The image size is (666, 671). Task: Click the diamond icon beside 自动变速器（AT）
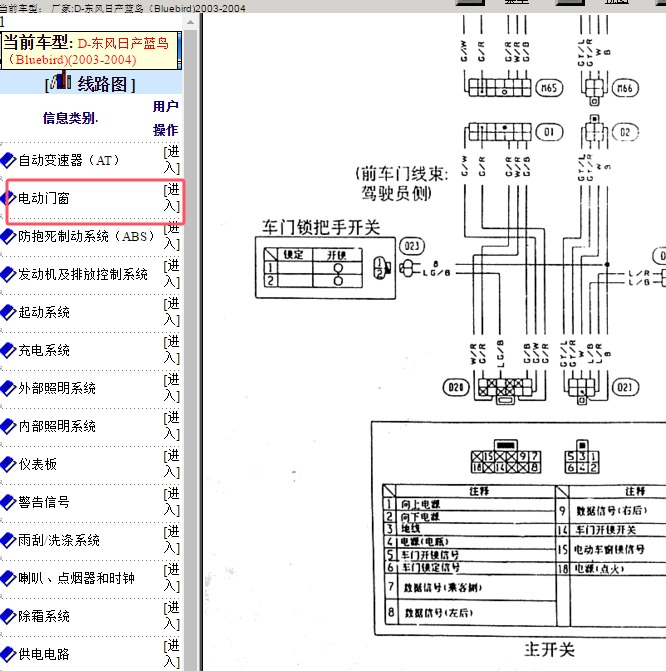click(8, 160)
